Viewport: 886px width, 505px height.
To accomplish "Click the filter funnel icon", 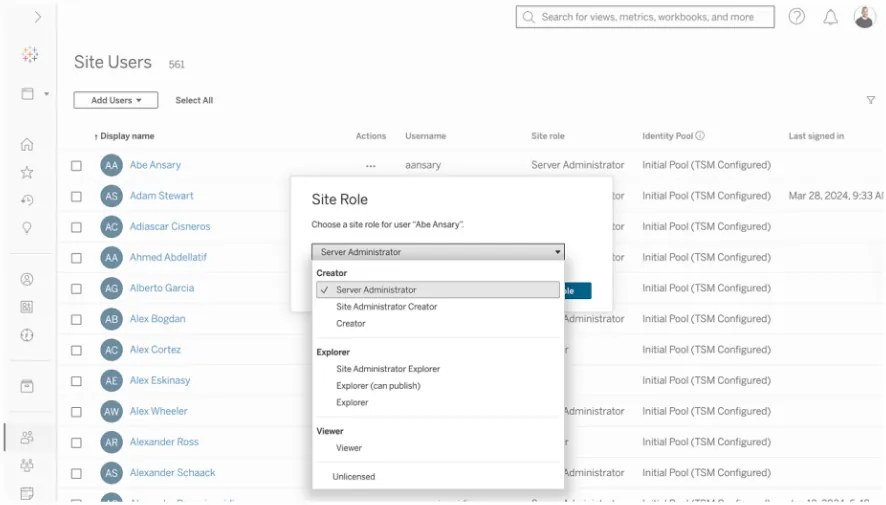I will pyautogui.click(x=870, y=100).
